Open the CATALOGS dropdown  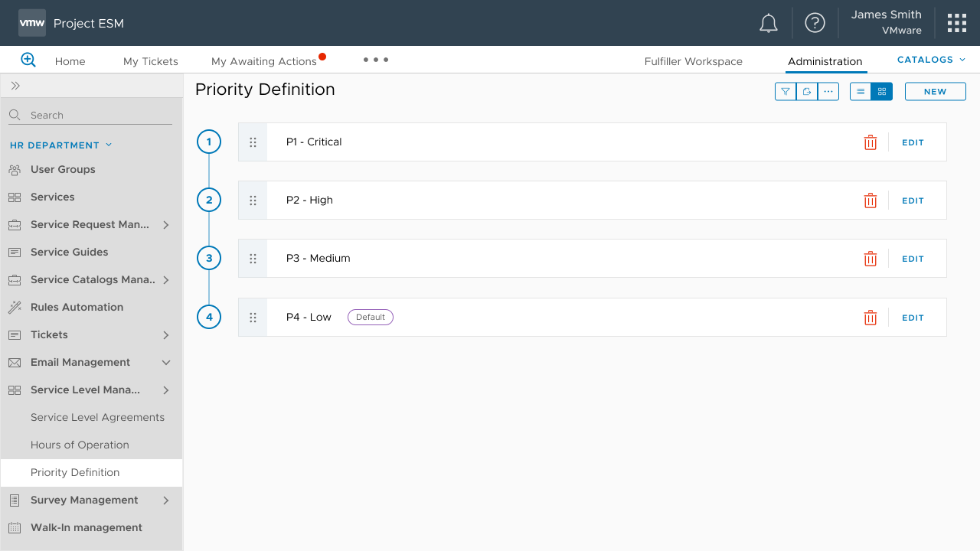pyautogui.click(x=930, y=59)
